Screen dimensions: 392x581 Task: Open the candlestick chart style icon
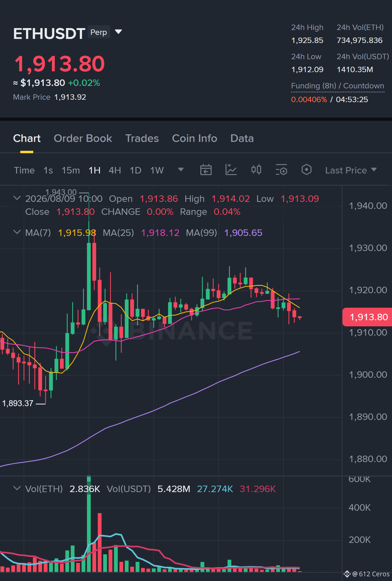tap(256, 170)
